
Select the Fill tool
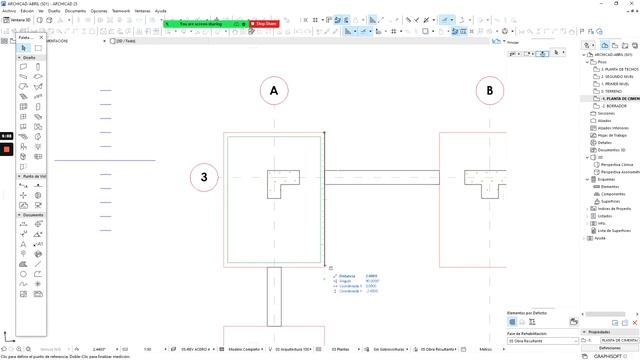(x=23, y=264)
